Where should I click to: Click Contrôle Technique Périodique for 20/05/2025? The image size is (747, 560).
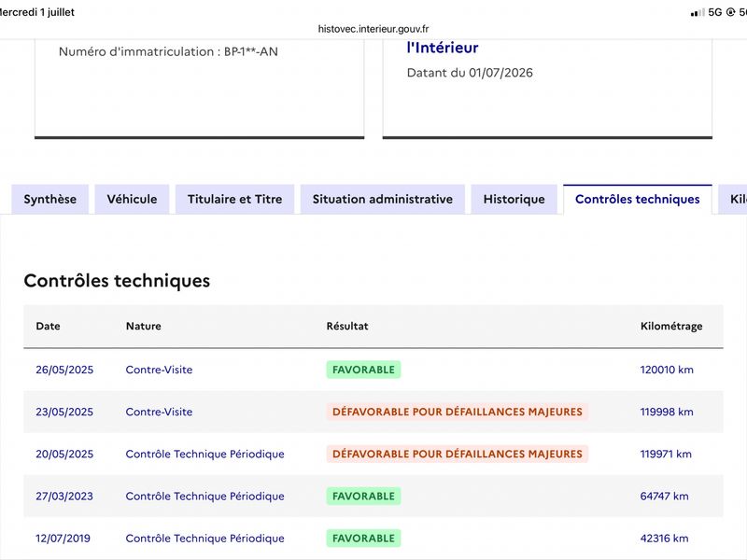point(204,454)
